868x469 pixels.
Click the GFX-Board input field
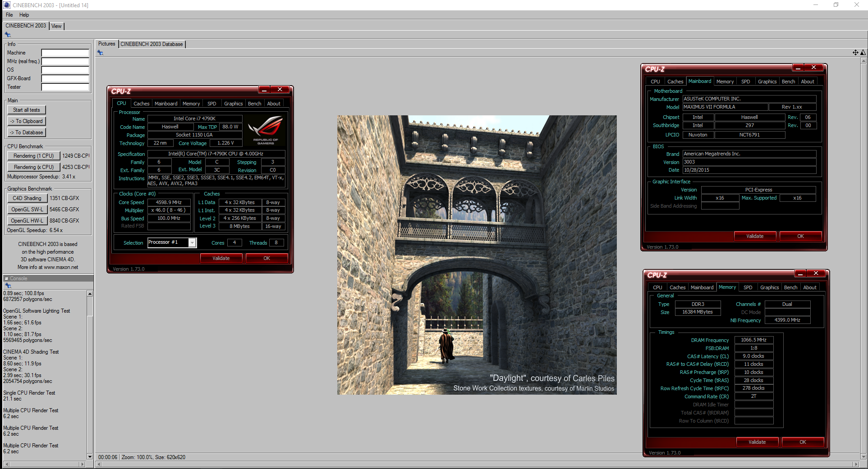point(65,78)
